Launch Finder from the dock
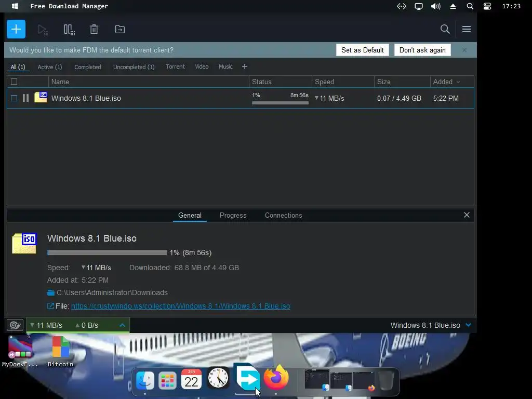 point(145,380)
